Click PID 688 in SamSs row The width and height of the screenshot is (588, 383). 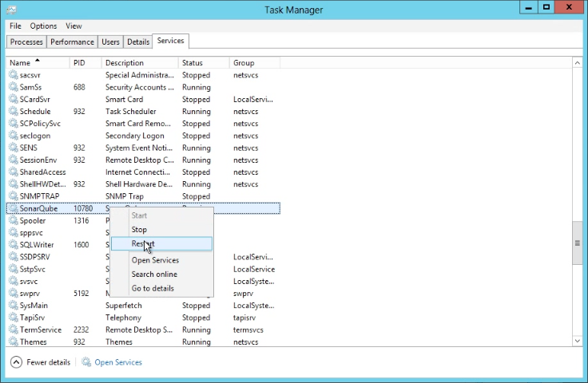tap(79, 87)
